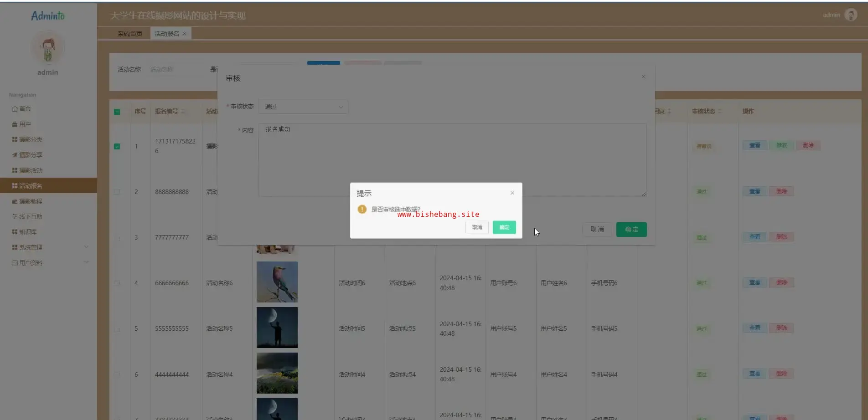Open the 审核状态 dropdown showing 通过
Viewport: 868px width, 420px height.
tap(303, 107)
